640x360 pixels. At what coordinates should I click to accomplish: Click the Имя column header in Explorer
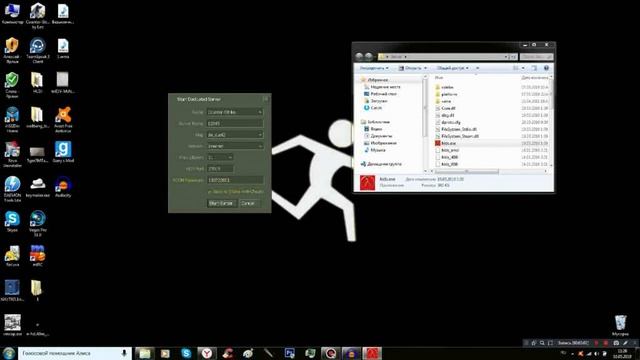tap(439, 78)
